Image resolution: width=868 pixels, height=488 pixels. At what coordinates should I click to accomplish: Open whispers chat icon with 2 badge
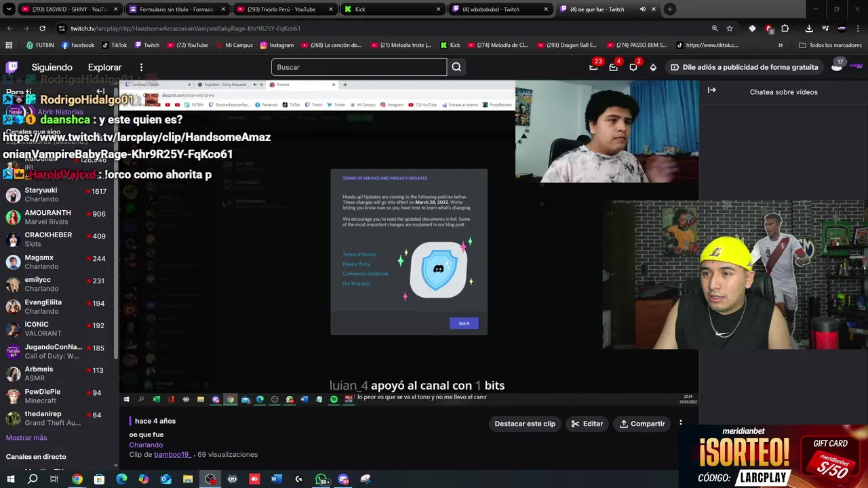click(x=633, y=67)
